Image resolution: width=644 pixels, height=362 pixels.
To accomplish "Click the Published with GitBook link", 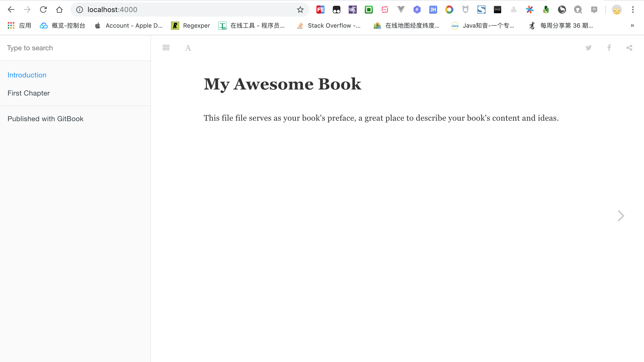I will (x=46, y=119).
